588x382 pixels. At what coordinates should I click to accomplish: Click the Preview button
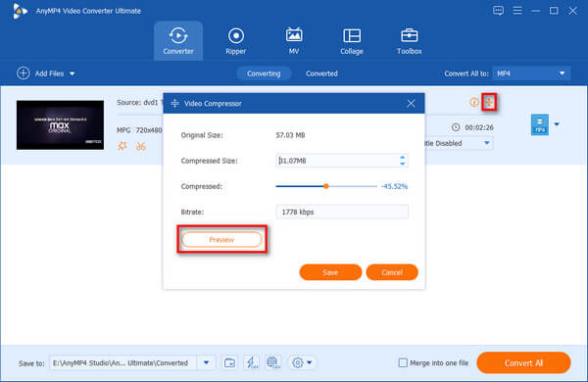coord(221,240)
